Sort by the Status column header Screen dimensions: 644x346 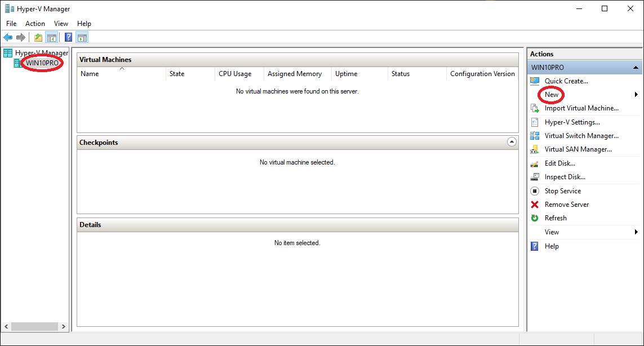click(x=417, y=74)
